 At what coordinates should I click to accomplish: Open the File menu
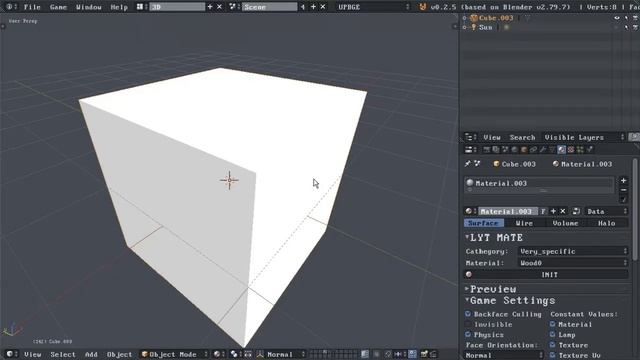click(x=32, y=7)
